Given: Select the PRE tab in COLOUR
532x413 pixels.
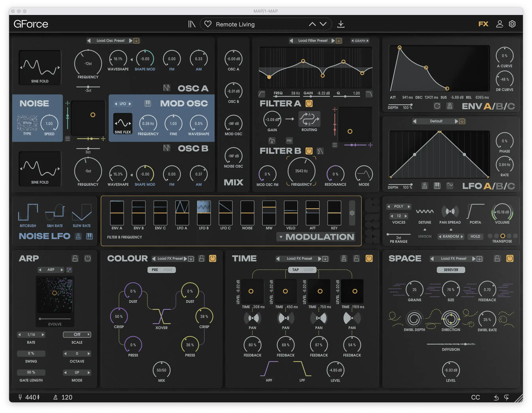Looking at the screenshot, I should tap(155, 270).
